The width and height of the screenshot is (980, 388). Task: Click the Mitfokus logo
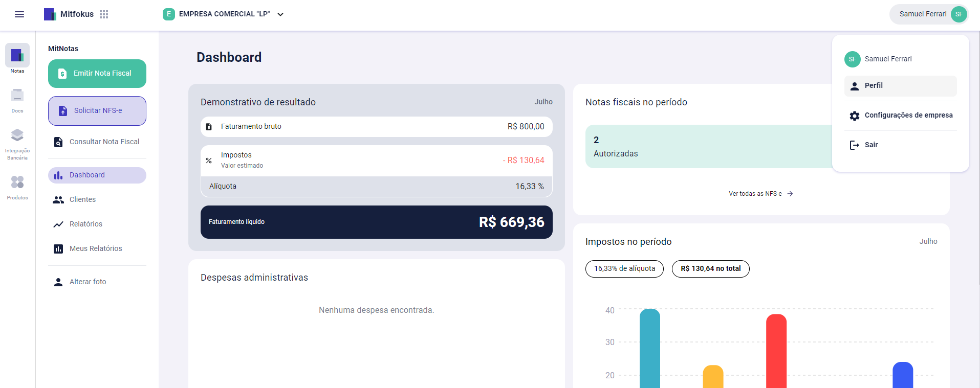[x=69, y=14]
